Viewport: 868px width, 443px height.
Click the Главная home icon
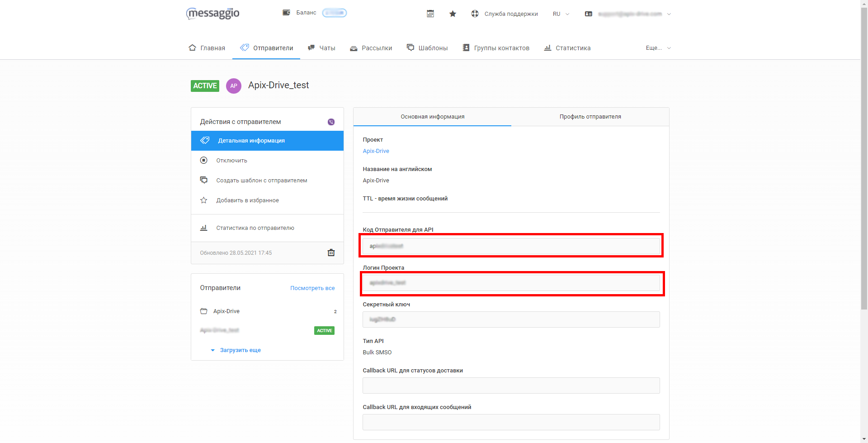193,48
